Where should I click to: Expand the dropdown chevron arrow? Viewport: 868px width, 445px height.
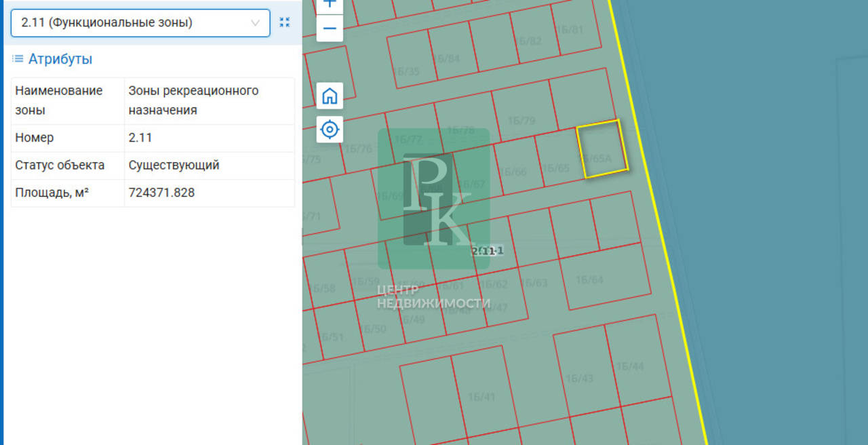click(x=256, y=22)
